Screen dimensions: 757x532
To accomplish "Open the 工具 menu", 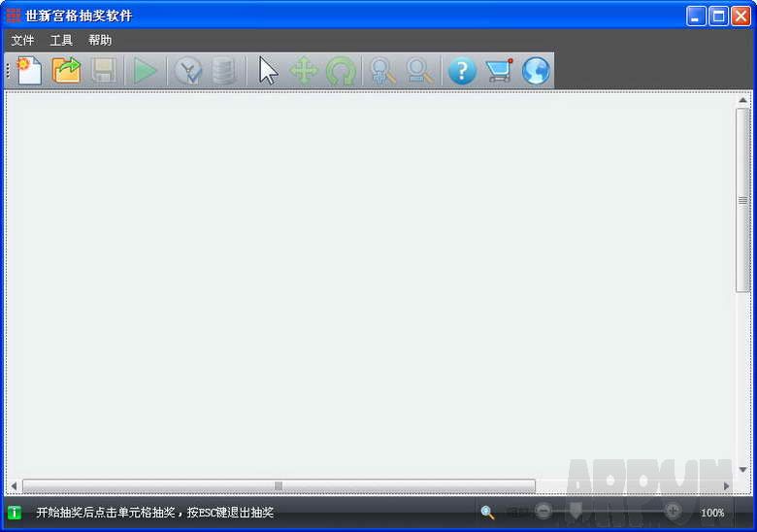I will [x=61, y=41].
